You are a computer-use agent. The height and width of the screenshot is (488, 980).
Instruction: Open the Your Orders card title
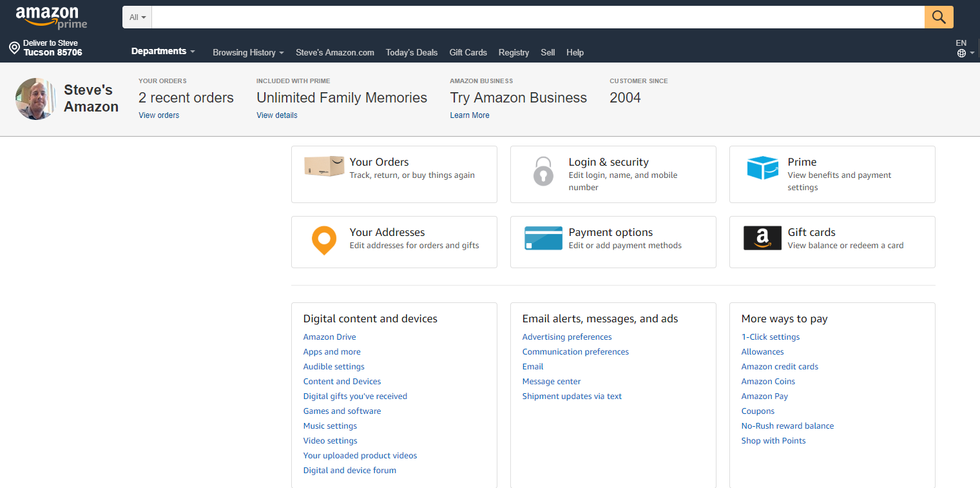(x=380, y=162)
